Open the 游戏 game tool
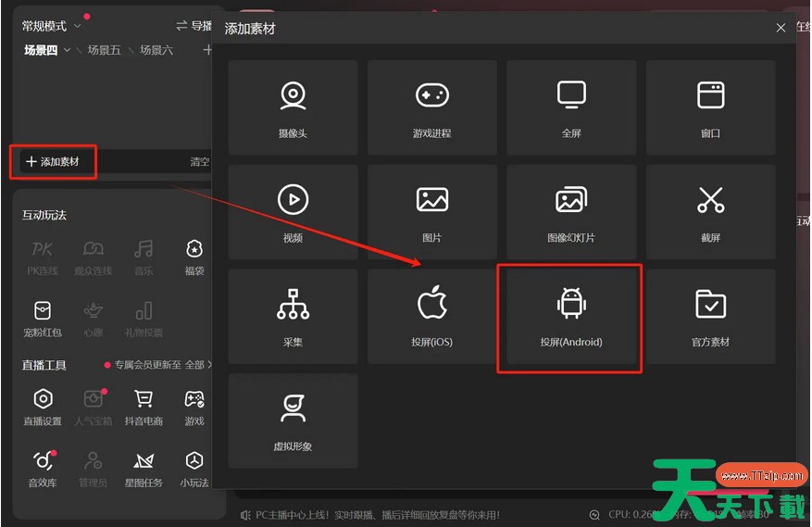This screenshot has width=812, height=527. point(194,408)
